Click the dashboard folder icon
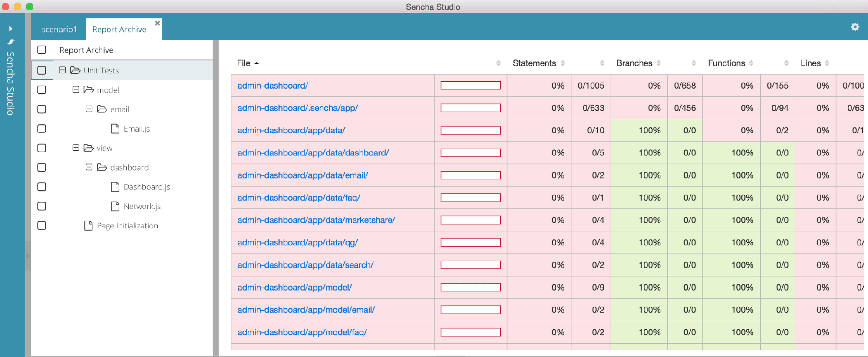 pyautogui.click(x=102, y=167)
